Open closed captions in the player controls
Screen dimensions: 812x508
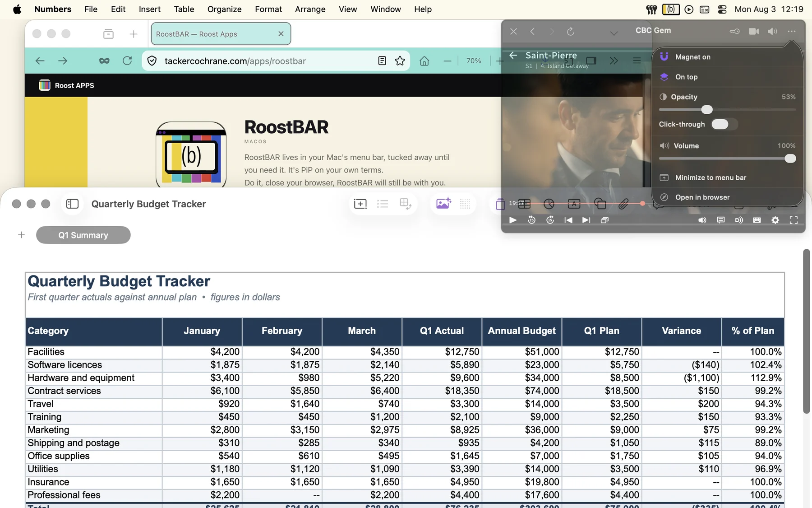click(720, 220)
